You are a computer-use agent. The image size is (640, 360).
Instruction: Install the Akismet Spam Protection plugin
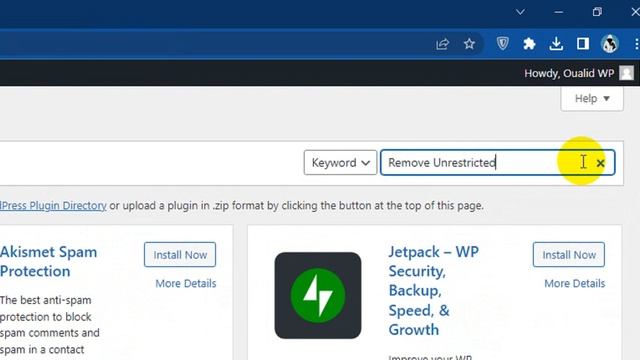pos(180,255)
